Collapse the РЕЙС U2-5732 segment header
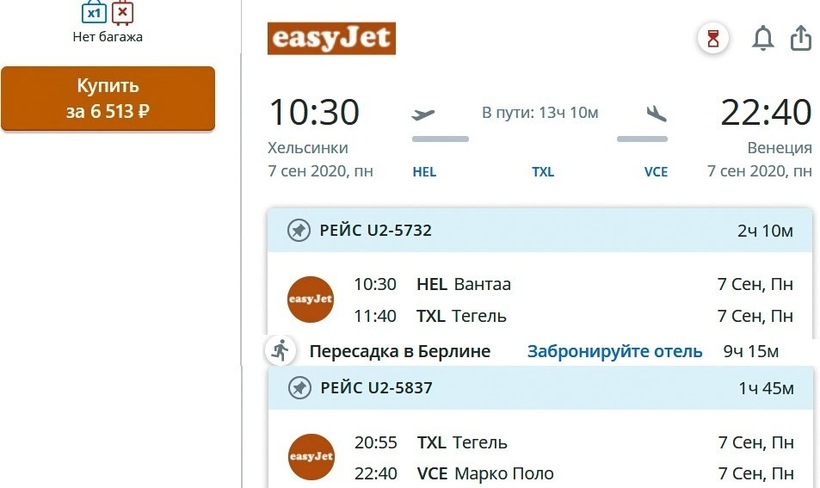The width and height of the screenshot is (820, 488). click(540, 231)
